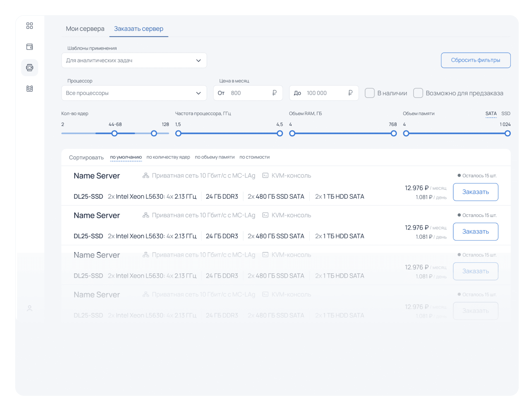Click KVM-консоль icon in first server row
The image size is (532, 411).
[x=265, y=175]
